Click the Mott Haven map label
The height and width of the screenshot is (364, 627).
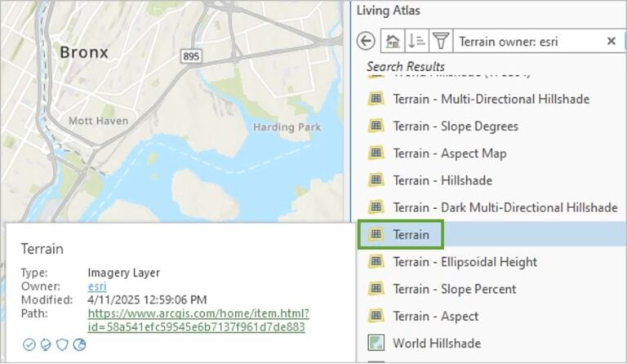[x=98, y=121]
